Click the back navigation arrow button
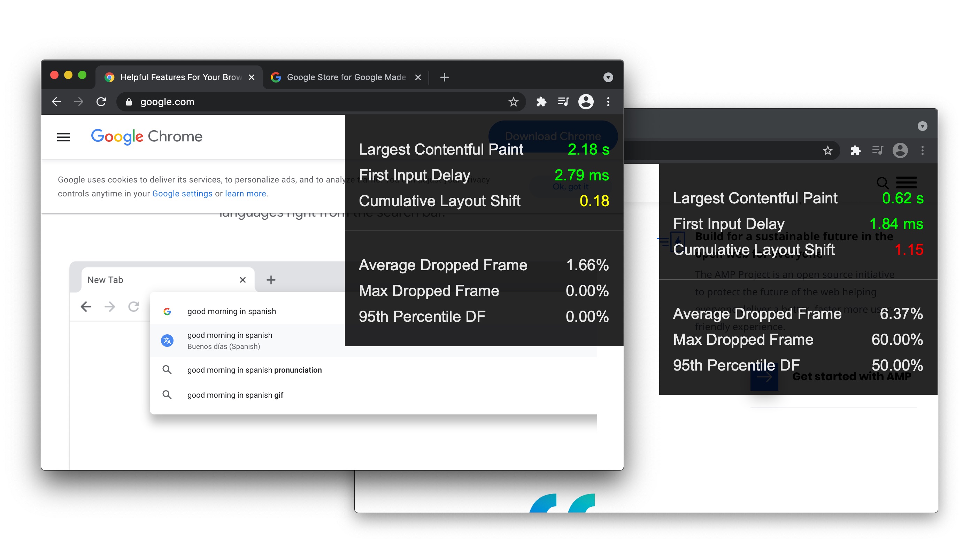 (57, 101)
